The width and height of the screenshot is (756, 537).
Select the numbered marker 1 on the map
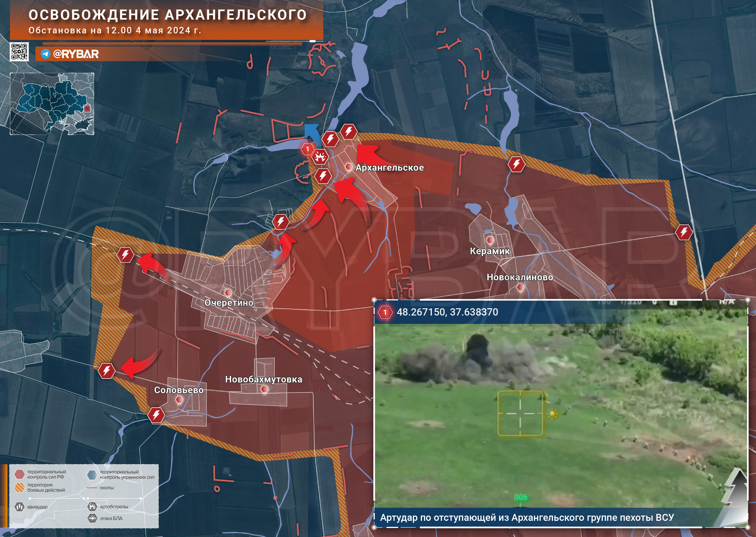307,149
